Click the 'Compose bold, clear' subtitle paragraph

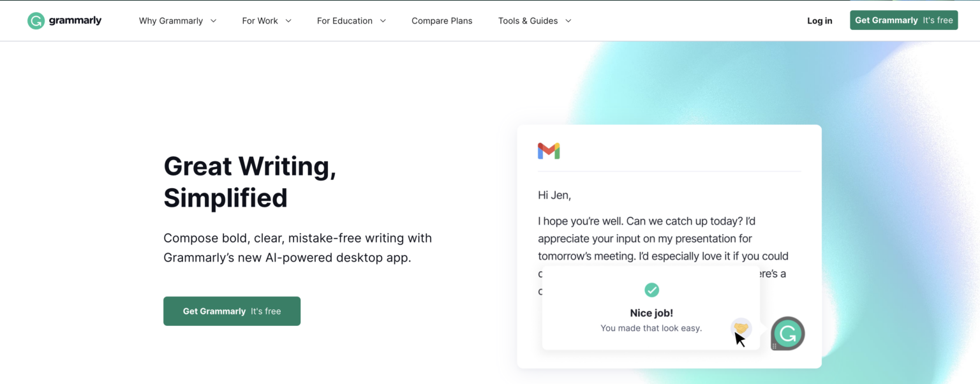pos(297,248)
